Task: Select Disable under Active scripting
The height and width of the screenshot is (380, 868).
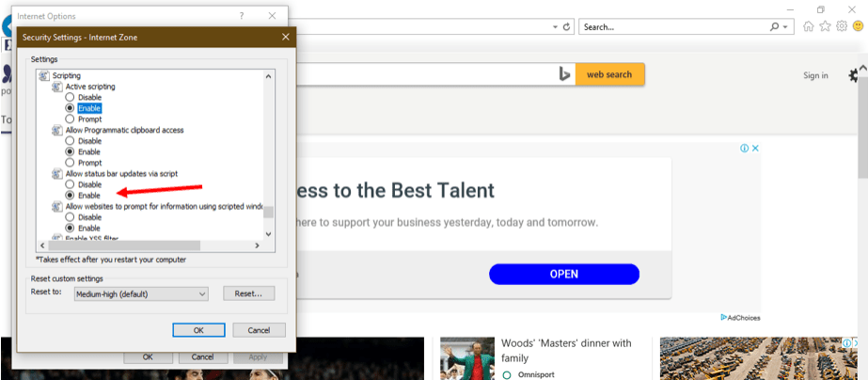Action: [x=70, y=97]
